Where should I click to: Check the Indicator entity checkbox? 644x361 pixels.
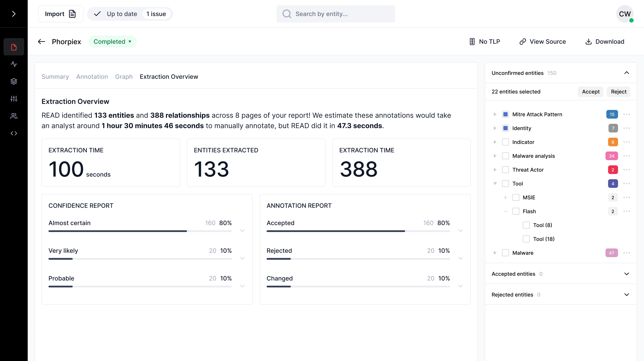[x=505, y=142]
